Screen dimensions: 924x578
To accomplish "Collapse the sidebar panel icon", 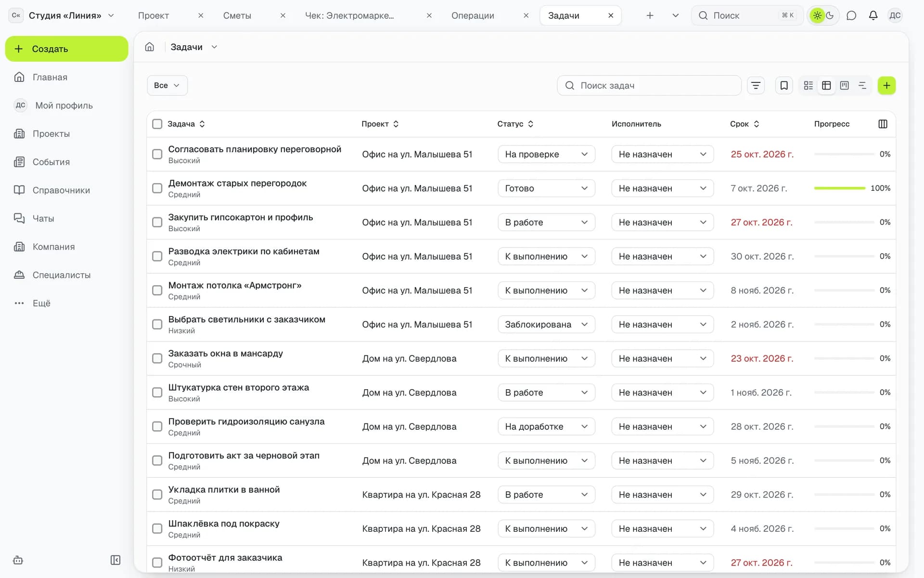I will click(115, 560).
